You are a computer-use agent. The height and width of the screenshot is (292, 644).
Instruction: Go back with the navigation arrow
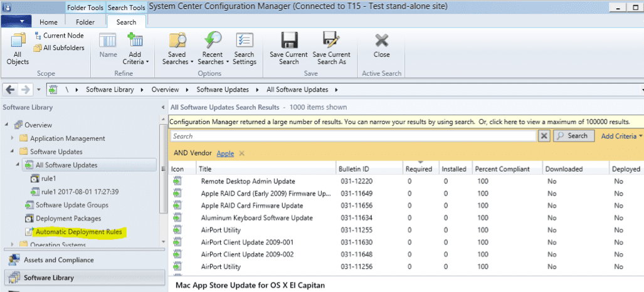(10, 90)
